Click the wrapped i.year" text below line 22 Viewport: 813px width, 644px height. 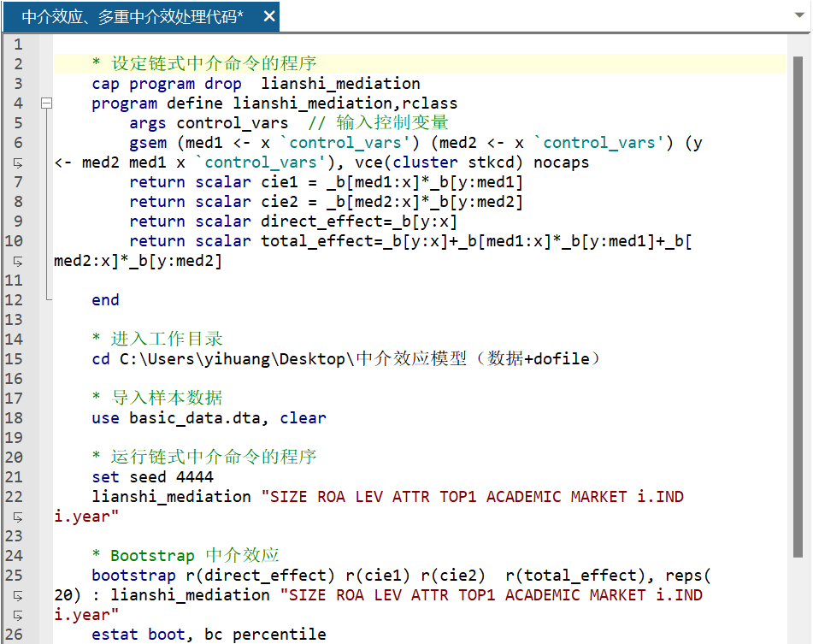pyautogui.click(x=86, y=517)
